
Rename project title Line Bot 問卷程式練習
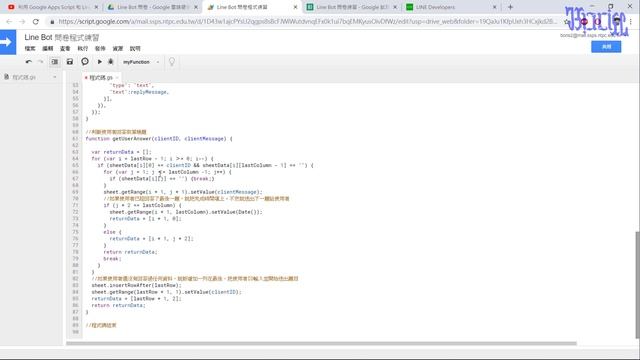(x=62, y=37)
